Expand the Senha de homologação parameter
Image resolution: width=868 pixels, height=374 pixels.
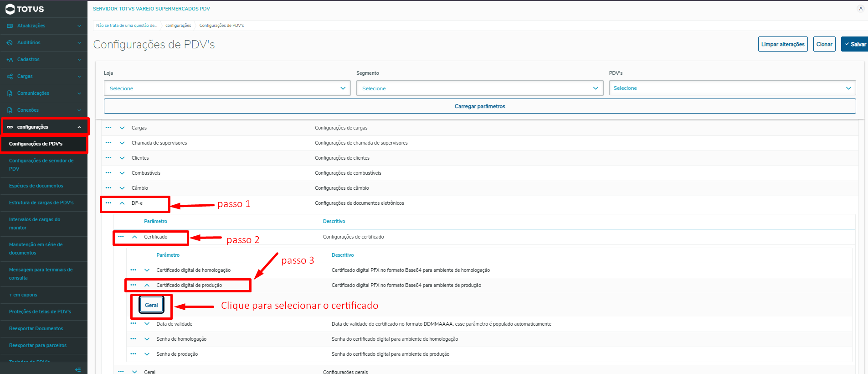tap(147, 339)
